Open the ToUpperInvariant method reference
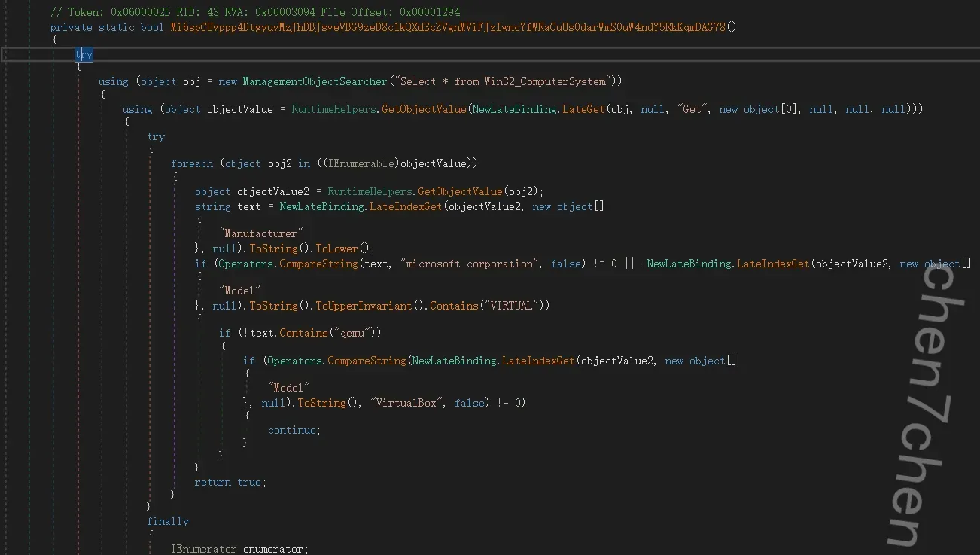Screen dimensions: 980x555 363,306
